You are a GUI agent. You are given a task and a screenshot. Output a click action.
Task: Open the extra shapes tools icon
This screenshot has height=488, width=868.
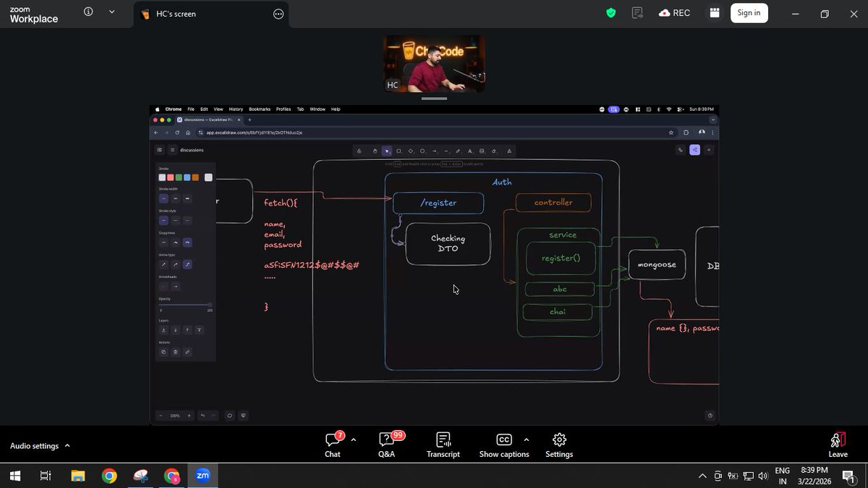[509, 151]
